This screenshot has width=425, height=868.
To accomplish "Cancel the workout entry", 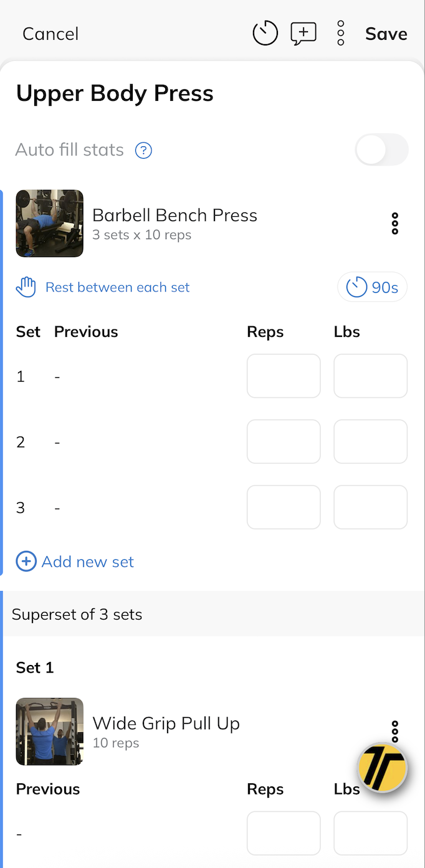I will coord(50,34).
